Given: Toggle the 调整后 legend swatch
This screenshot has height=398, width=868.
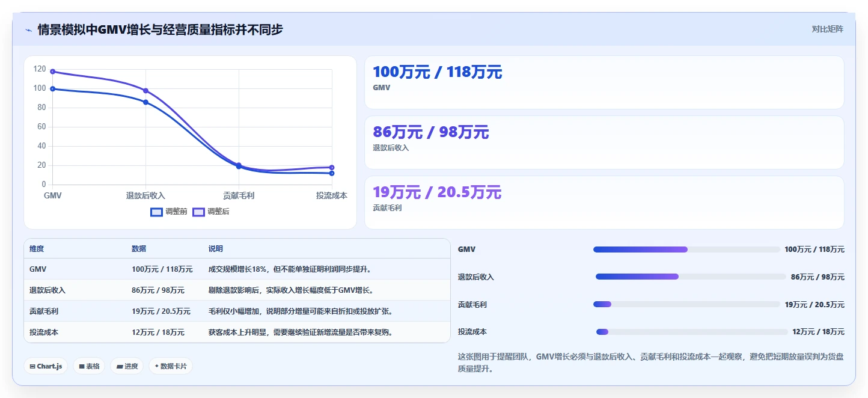Looking at the screenshot, I should [x=198, y=212].
